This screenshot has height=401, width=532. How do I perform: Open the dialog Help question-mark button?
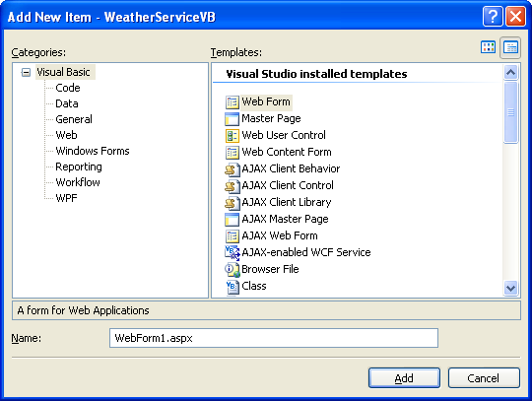tap(493, 17)
